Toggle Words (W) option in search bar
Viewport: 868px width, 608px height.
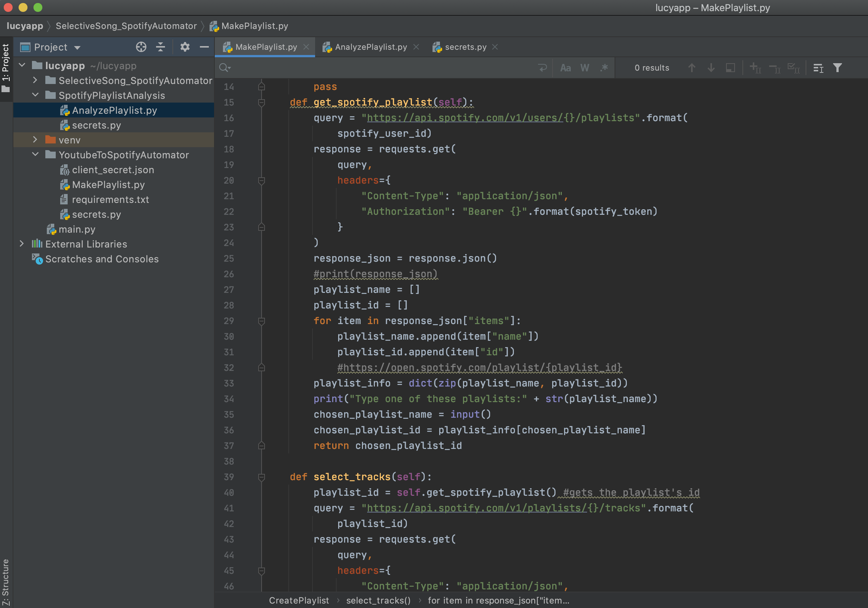[584, 68]
